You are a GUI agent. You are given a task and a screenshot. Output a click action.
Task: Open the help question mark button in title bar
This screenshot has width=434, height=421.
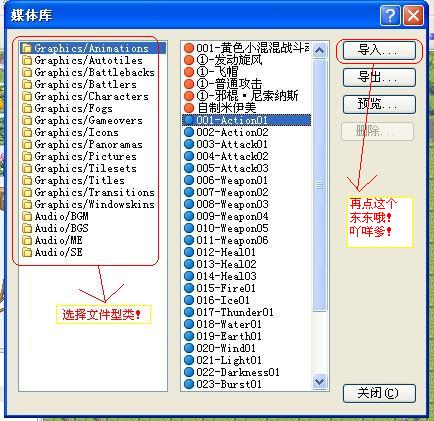(x=390, y=15)
